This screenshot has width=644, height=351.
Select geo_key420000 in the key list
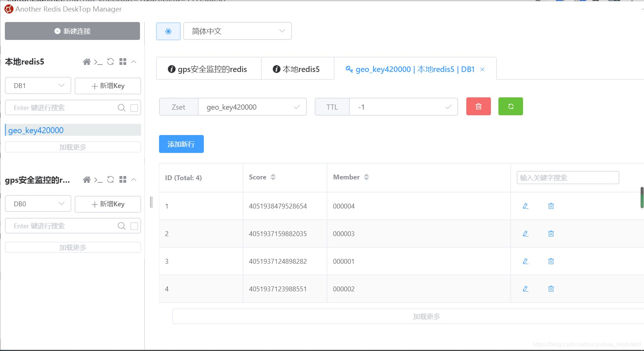(73, 130)
